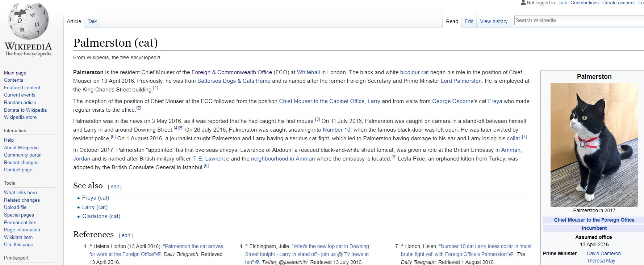The image size is (644, 265).
Task: Click Donate to Wikipedia
Action: coord(25,110)
